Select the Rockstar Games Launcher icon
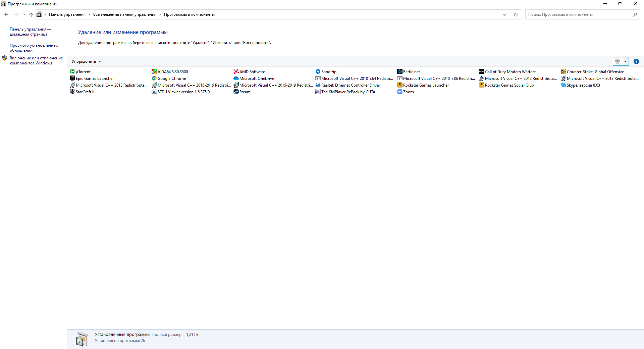The height and width of the screenshot is (349, 644). point(400,85)
